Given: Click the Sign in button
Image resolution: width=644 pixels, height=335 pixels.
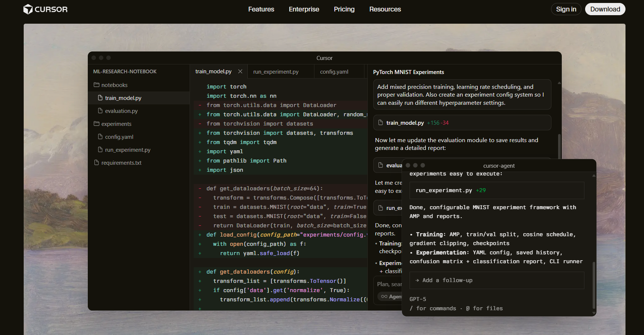Looking at the screenshot, I should click(x=566, y=9).
